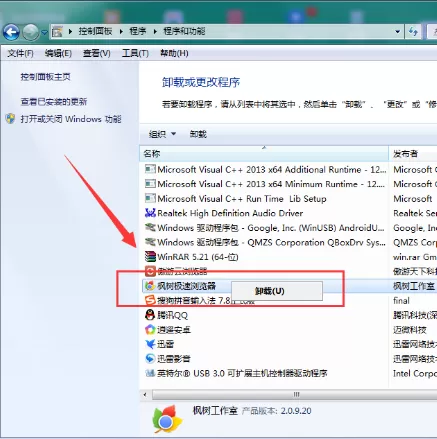Sort by the 名称 column header

click(264, 154)
